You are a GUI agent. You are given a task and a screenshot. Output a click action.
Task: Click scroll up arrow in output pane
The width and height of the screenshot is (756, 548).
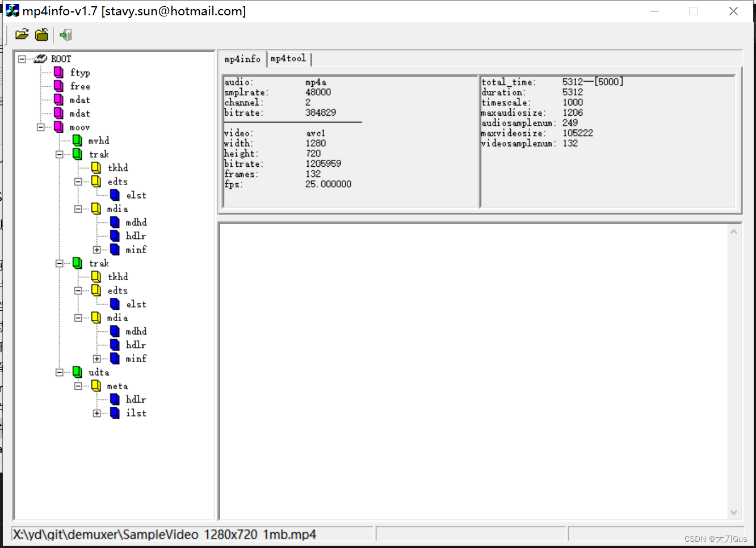tap(733, 231)
